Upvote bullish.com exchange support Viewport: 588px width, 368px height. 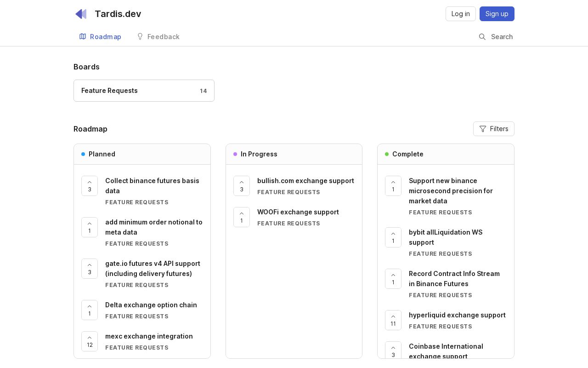(242, 186)
